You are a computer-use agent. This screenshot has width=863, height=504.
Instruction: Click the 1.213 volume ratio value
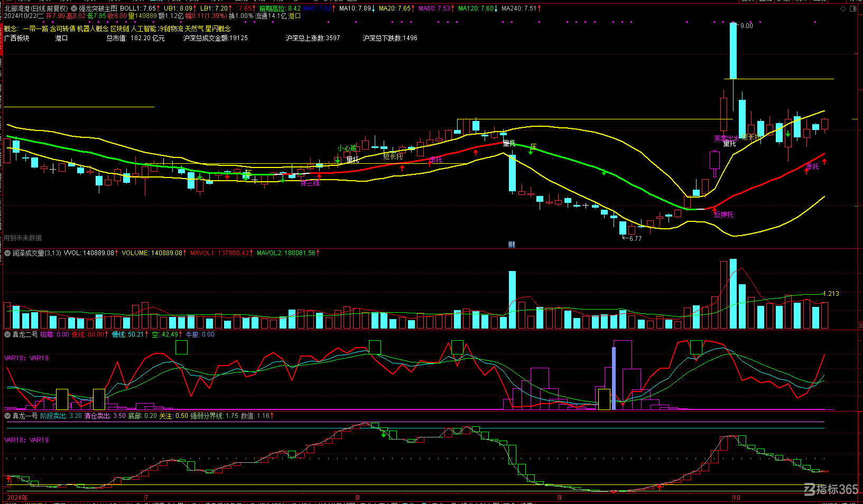pyautogui.click(x=831, y=294)
